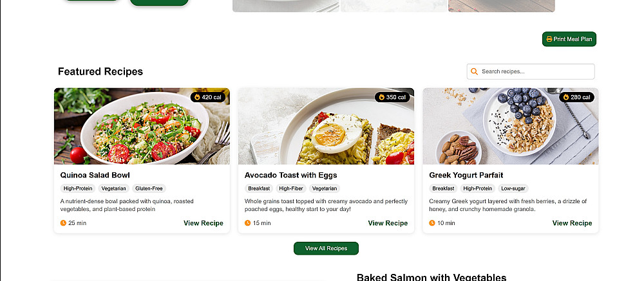The image size is (644, 281).
Task: Click the search magnifier icon
Action: pos(475,71)
